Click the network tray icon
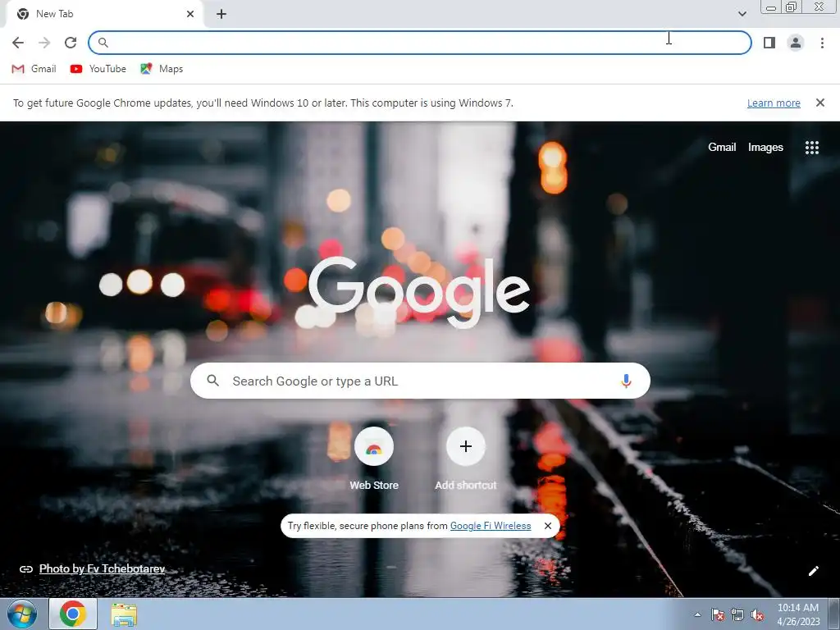Image resolution: width=840 pixels, height=630 pixels. click(x=737, y=614)
